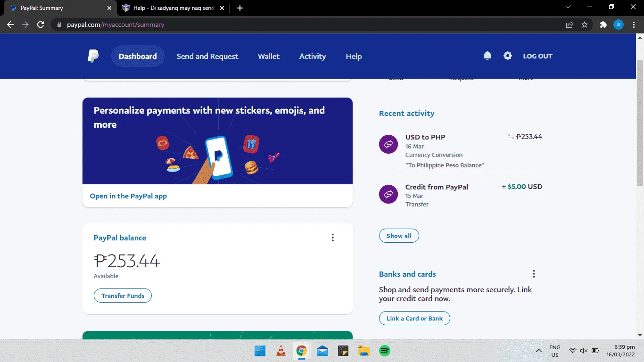
Task: Switch to the Help - Di sadyang tab
Action: click(x=174, y=8)
